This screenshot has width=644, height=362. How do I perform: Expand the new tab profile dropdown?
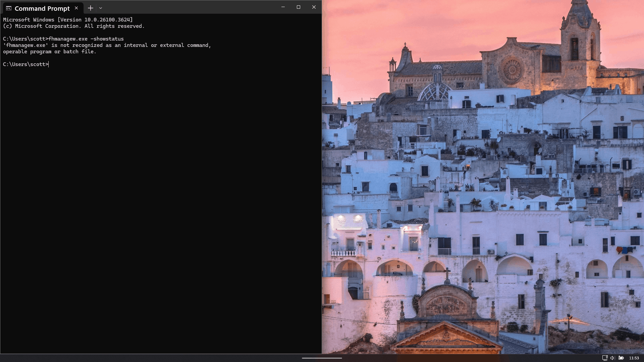[x=101, y=8]
